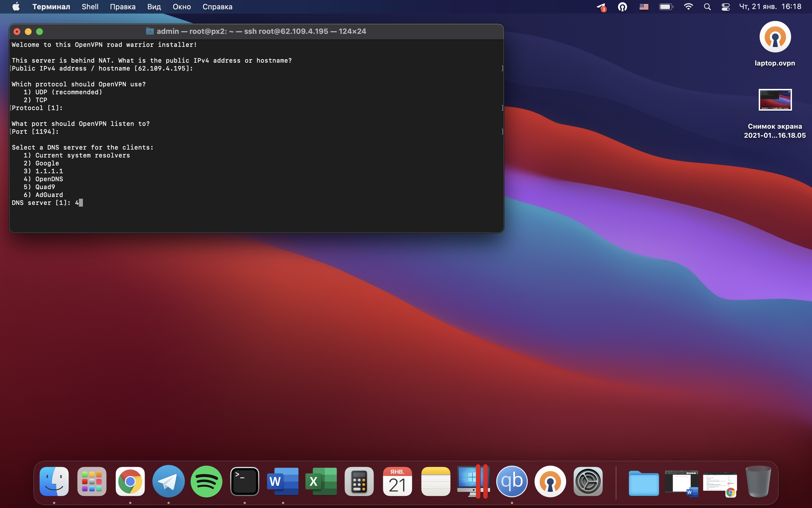The height and width of the screenshot is (508, 812).
Task: Click '4) OpenDNS' option text
Action: 43,179
